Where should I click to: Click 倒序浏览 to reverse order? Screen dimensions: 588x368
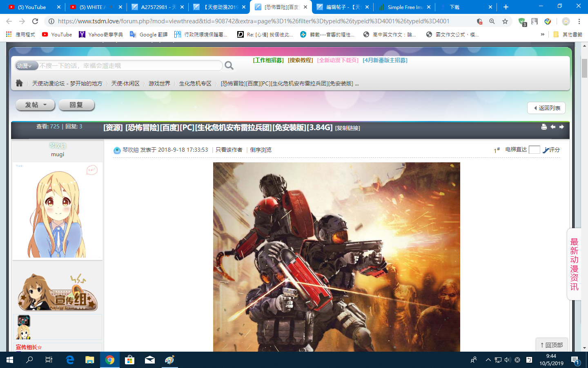pos(261,150)
